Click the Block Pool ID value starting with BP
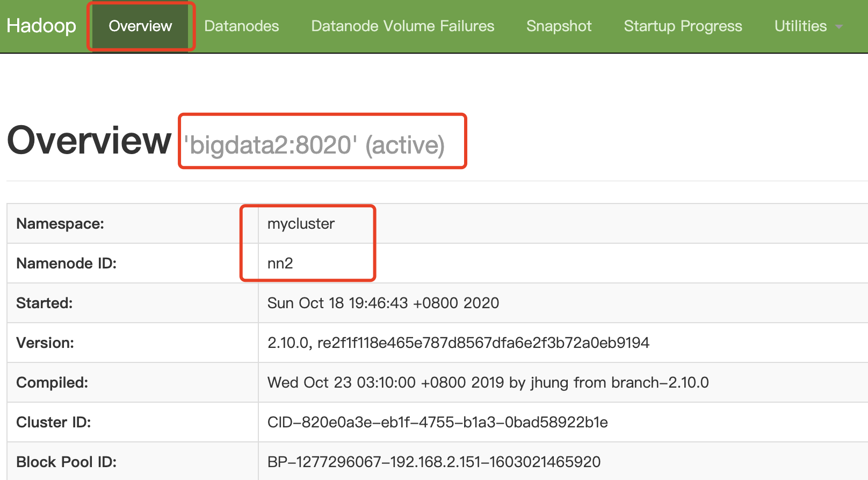 pyautogui.click(x=433, y=462)
